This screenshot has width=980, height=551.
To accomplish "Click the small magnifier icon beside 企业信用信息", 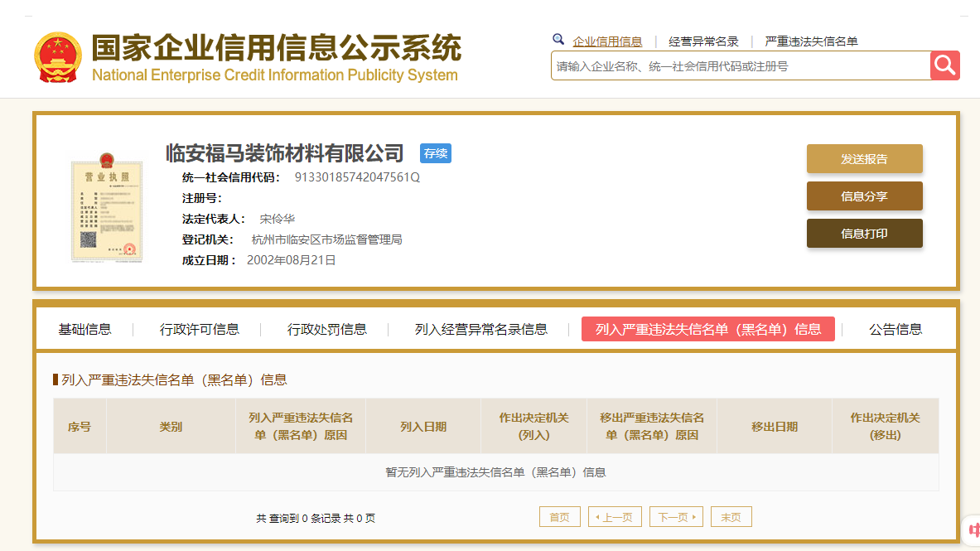I will (x=558, y=40).
